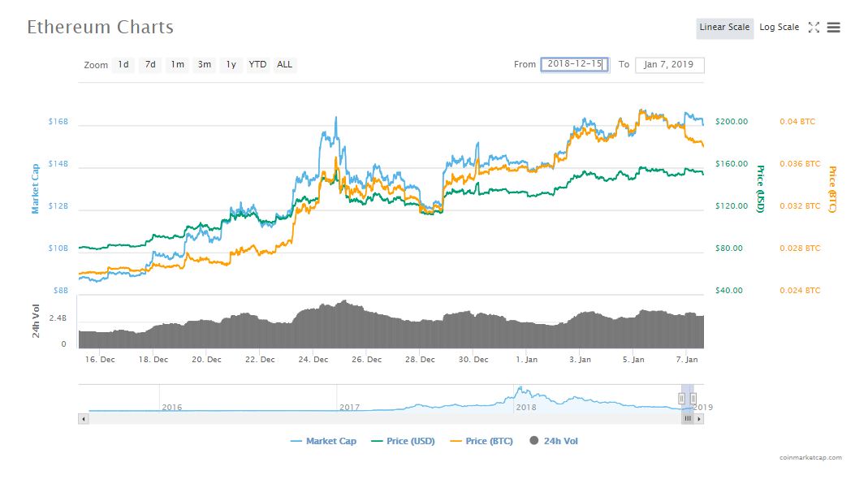Image resolution: width=868 pixels, height=484 pixels.
Task: Set zoom range to 7d
Action: click(x=150, y=65)
